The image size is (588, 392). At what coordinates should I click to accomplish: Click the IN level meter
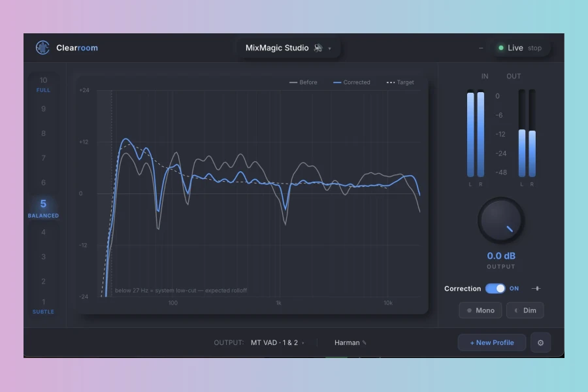click(x=476, y=133)
